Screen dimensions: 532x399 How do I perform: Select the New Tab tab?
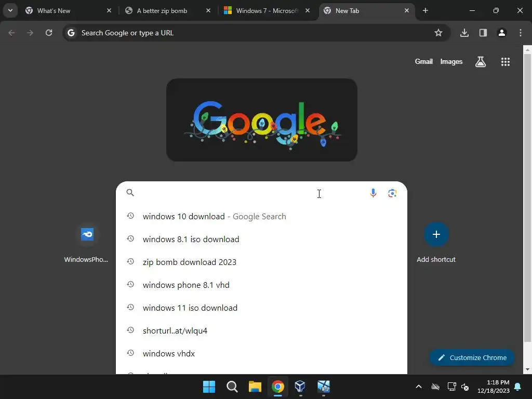pyautogui.click(x=367, y=11)
